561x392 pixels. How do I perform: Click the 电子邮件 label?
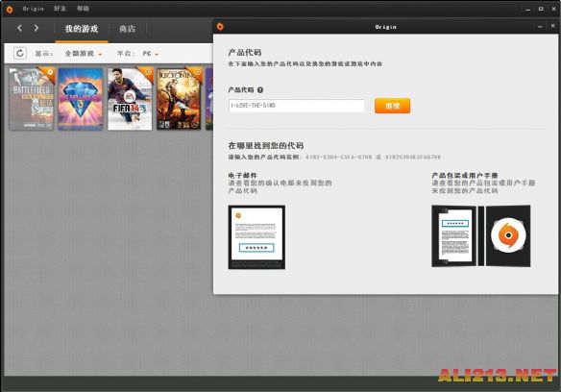[243, 176]
